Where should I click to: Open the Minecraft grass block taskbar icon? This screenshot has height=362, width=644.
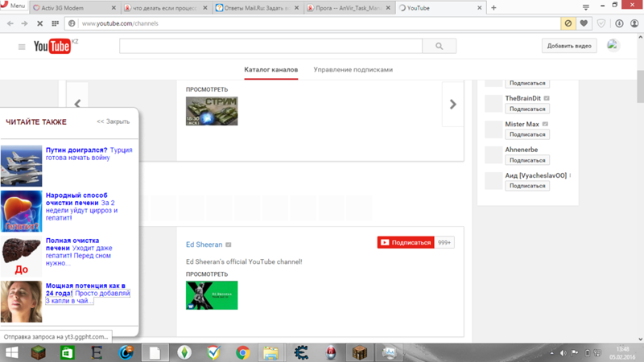38,352
